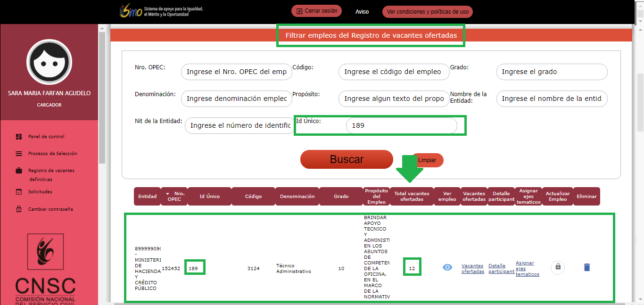Image resolution: width=644 pixels, height=305 pixels.
Task: Open Panel de control in sidebar
Action: coord(46,137)
